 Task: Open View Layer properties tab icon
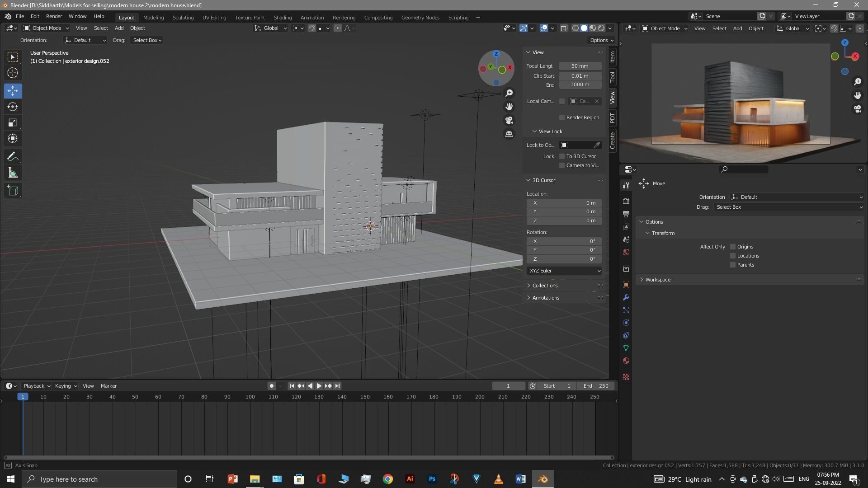[x=626, y=226]
